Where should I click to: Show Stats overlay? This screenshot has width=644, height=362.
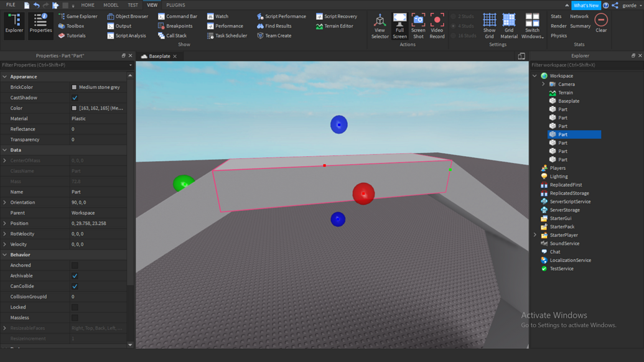556,16
